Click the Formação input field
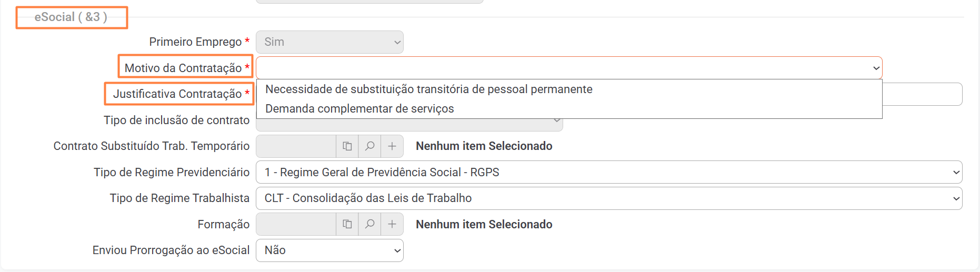Viewport: 980px width, 272px height. [296, 225]
